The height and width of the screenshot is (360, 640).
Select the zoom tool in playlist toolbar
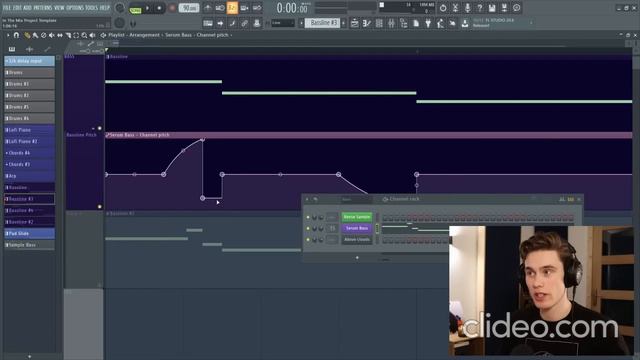[x=84, y=36]
